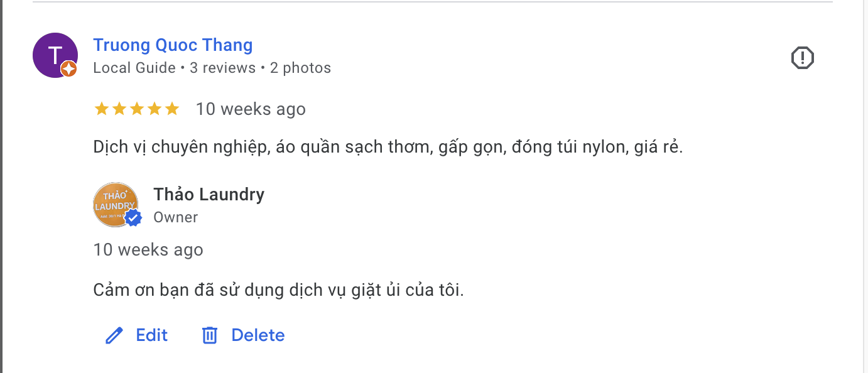Image resolution: width=868 pixels, height=373 pixels.
Task: Click the blue verified checkmark by Thảo Laundry
Action: pos(132,219)
